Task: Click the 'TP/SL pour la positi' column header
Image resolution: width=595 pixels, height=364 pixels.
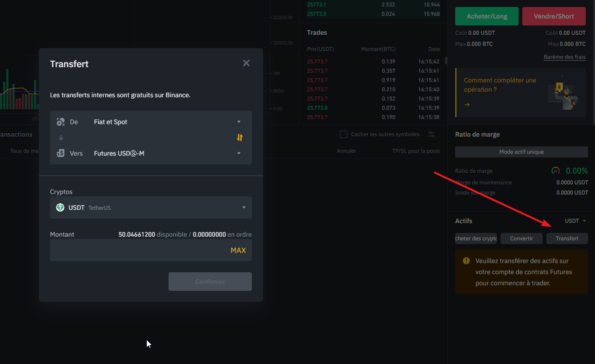Action: point(416,151)
